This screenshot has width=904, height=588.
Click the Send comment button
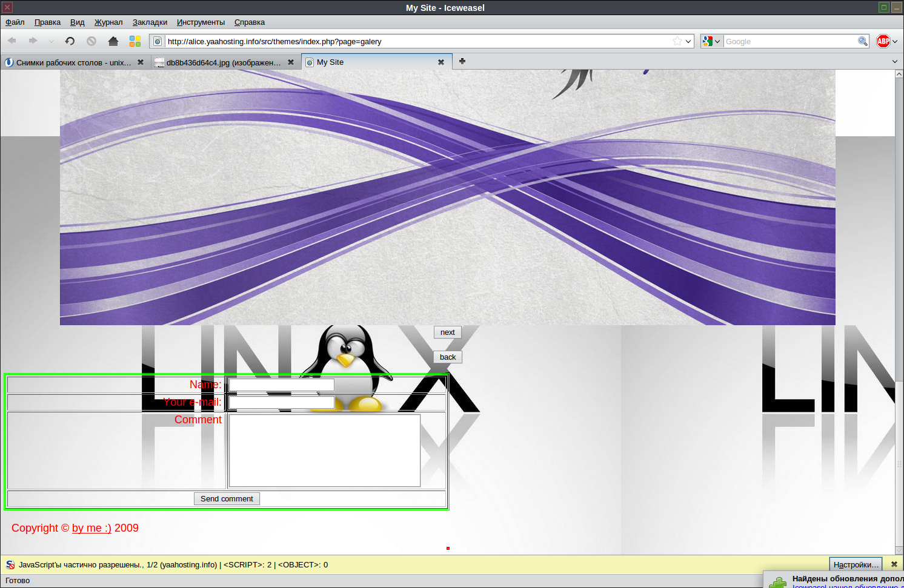tap(227, 499)
